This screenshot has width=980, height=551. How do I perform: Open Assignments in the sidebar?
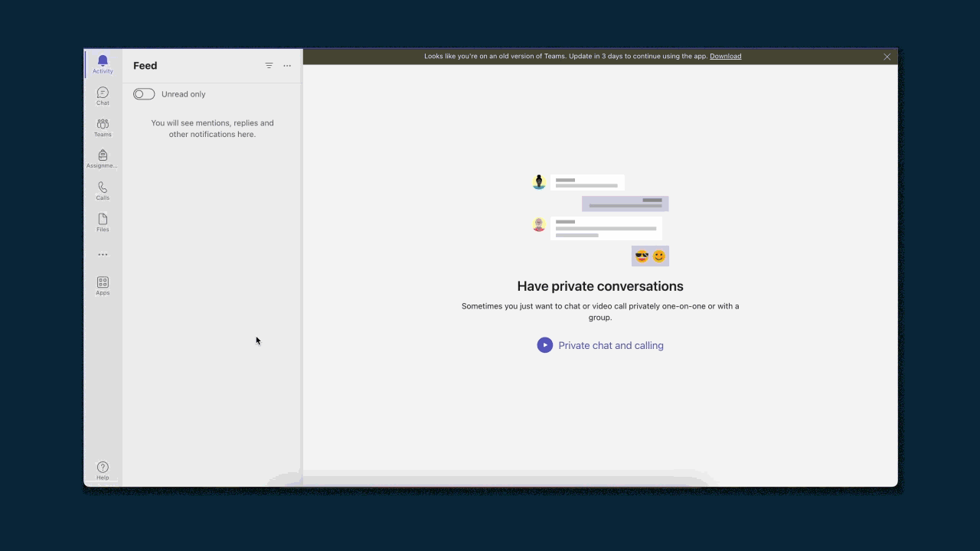pyautogui.click(x=103, y=159)
